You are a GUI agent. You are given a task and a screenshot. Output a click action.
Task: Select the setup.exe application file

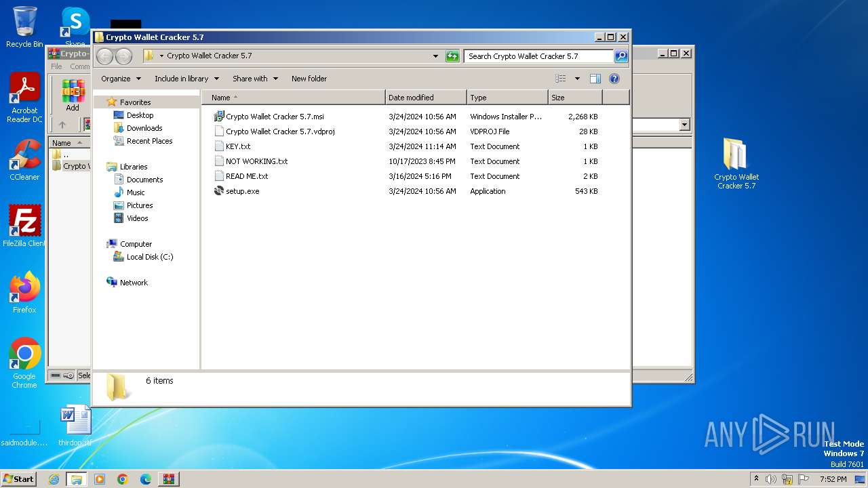click(x=242, y=191)
